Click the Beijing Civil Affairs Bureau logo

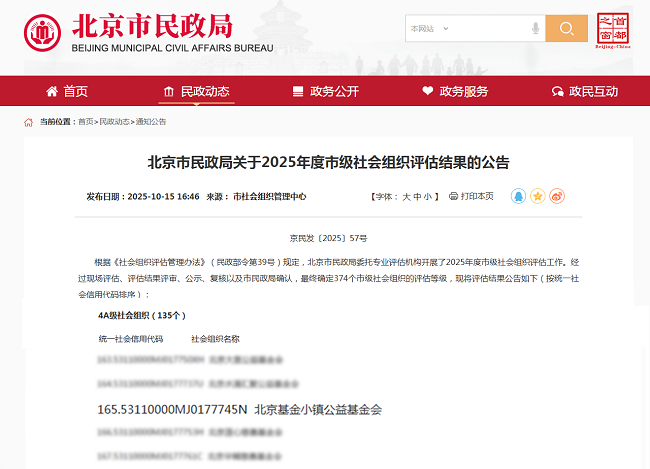pos(41,32)
